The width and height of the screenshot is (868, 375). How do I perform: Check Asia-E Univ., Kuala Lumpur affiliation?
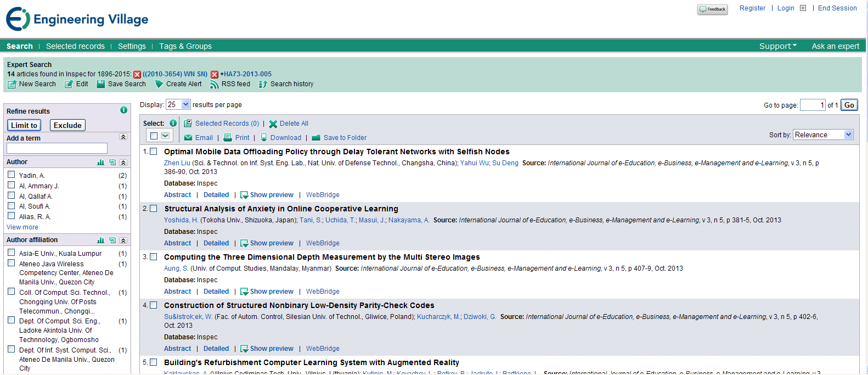(x=11, y=253)
